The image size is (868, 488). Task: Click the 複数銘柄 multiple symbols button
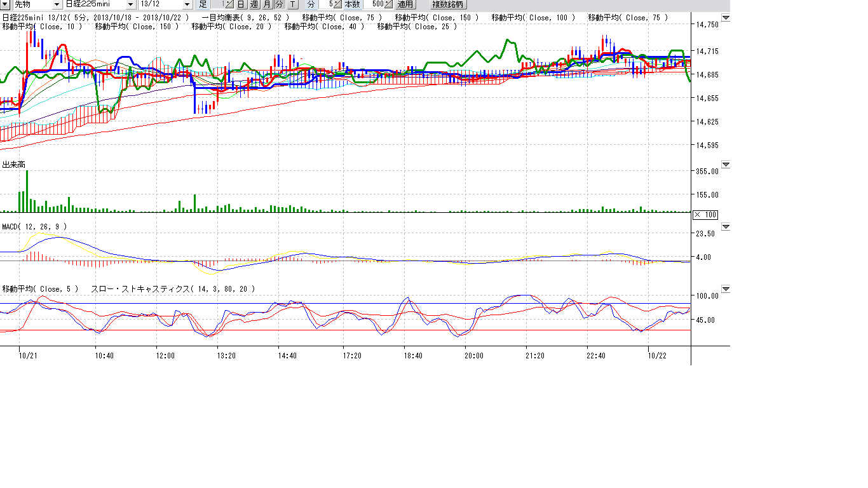[448, 4]
